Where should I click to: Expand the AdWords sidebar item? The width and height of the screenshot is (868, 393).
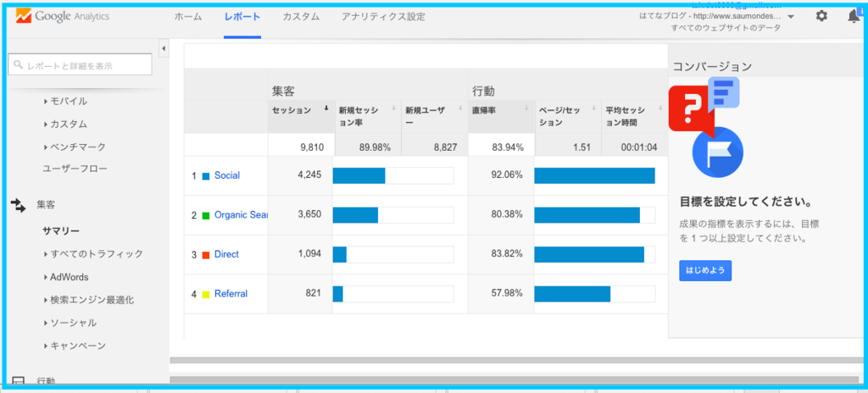[66, 277]
